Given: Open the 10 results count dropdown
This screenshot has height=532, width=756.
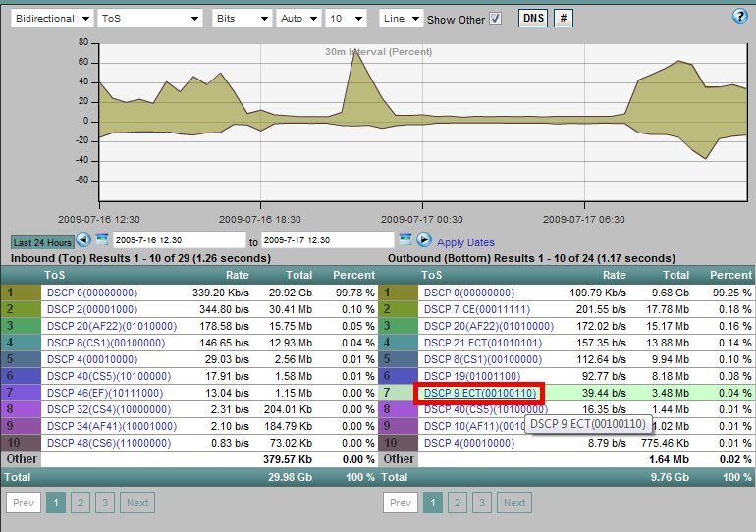Looking at the screenshot, I should pyautogui.click(x=346, y=19).
